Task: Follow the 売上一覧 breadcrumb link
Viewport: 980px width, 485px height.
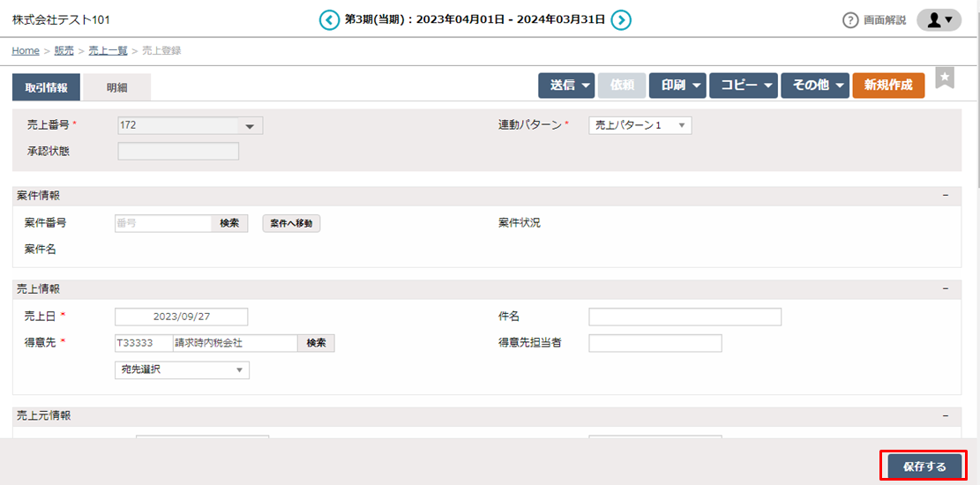Action: [107, 51]
